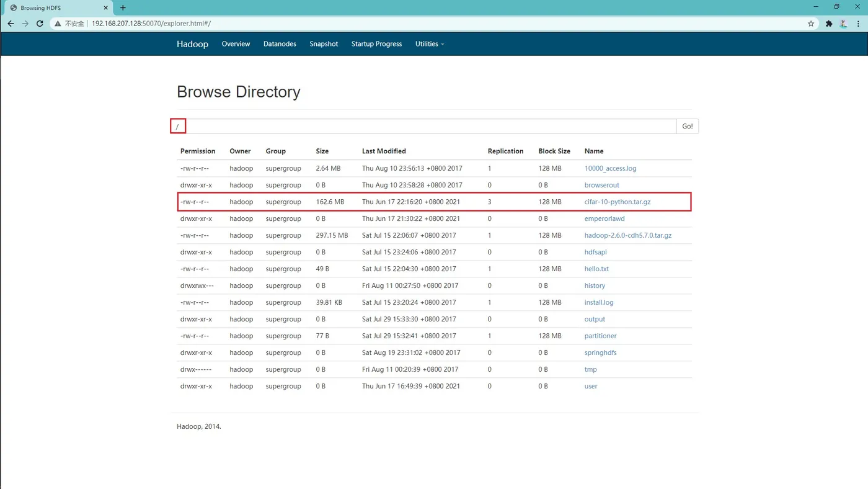868x489 pixels.
Task: Open the Startup Progress nav item
Action: click(376, 44)
